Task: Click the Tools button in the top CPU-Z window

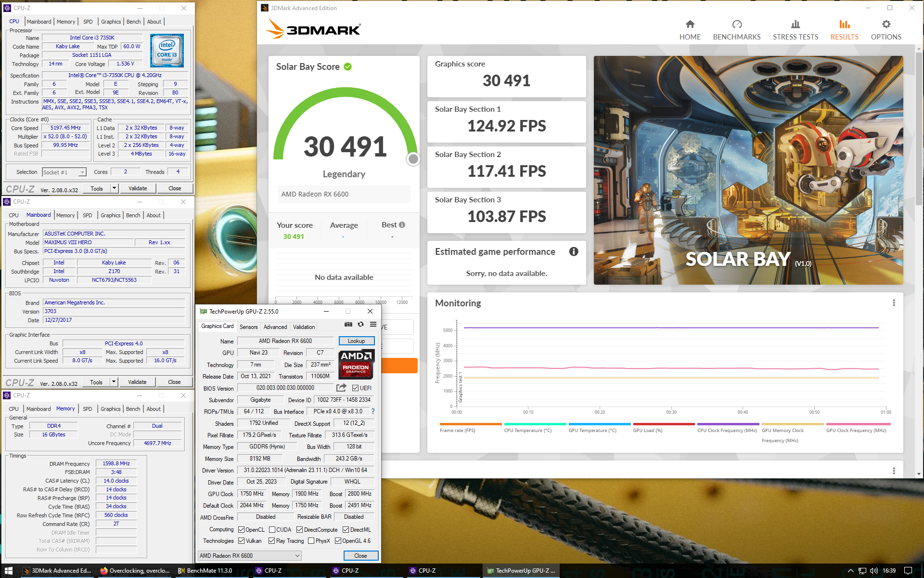Action: click(97, 188)
